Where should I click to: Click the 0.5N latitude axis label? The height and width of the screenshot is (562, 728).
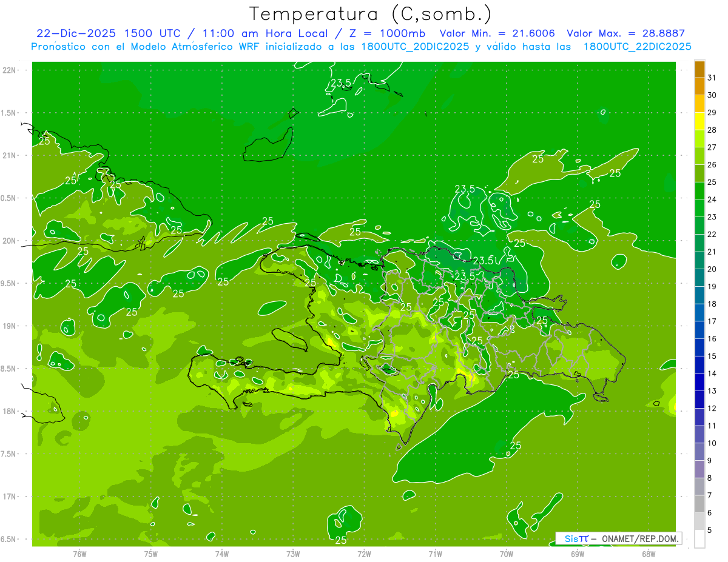(9, 198)
